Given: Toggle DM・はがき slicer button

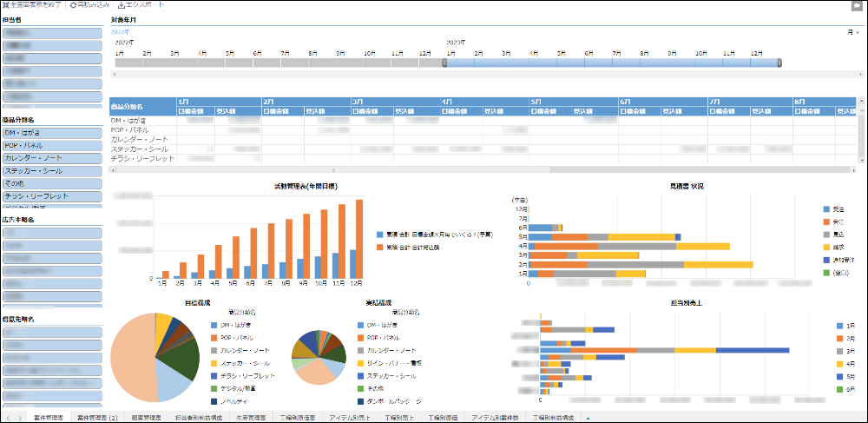Looking at the screenshot, I should [x=53, y=134].
